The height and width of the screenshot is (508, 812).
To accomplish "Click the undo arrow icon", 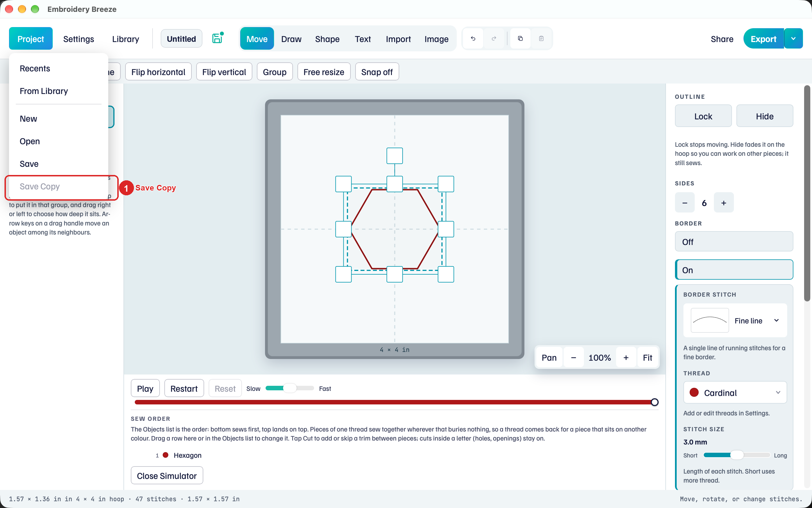I will pos(473,39).
